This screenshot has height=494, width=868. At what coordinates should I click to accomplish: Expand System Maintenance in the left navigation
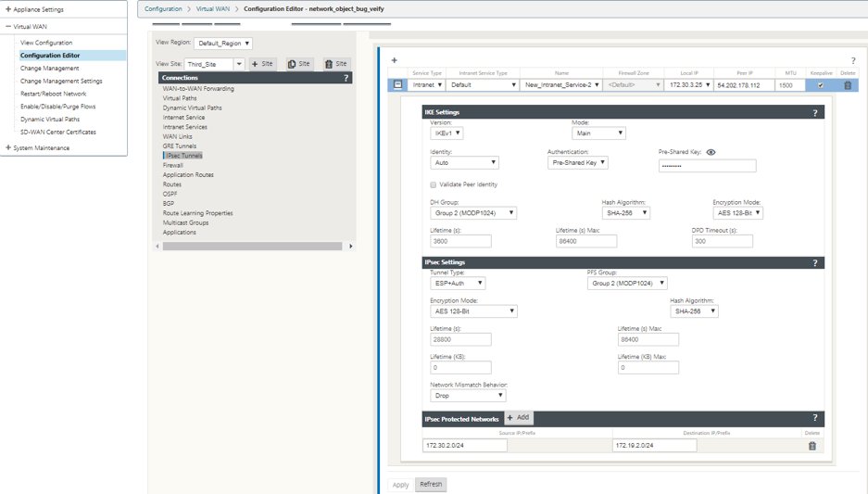(x=8, y=148)
